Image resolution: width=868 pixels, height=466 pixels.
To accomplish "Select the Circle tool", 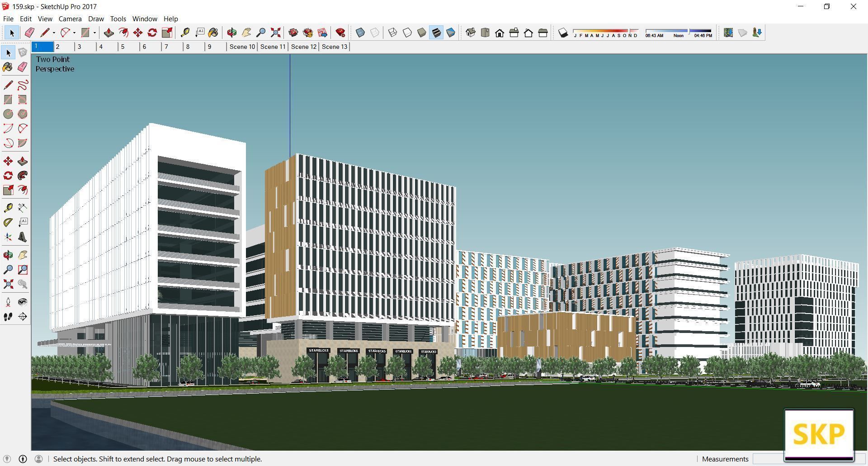I will 8,114.
